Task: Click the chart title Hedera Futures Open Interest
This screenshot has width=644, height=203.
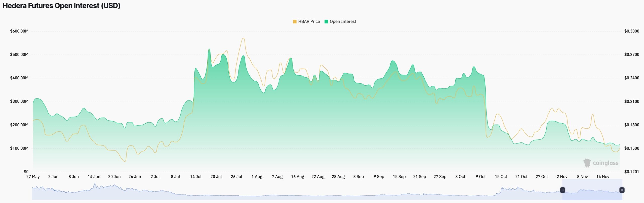Action: tap(61, 6)
